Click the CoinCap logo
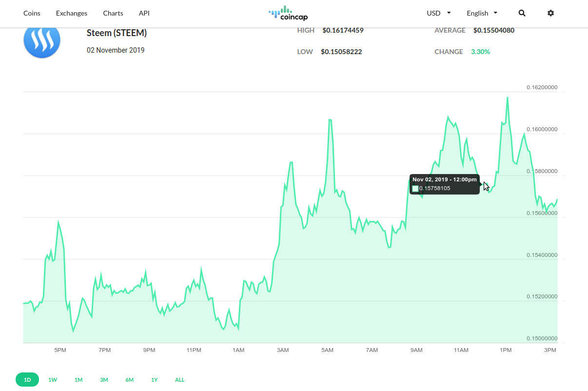Viewport: 588px width, 391px height. pos(288,13)
